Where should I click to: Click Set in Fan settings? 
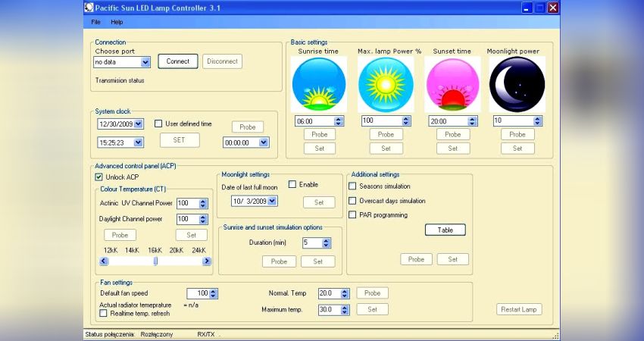(x=373, y=309)
